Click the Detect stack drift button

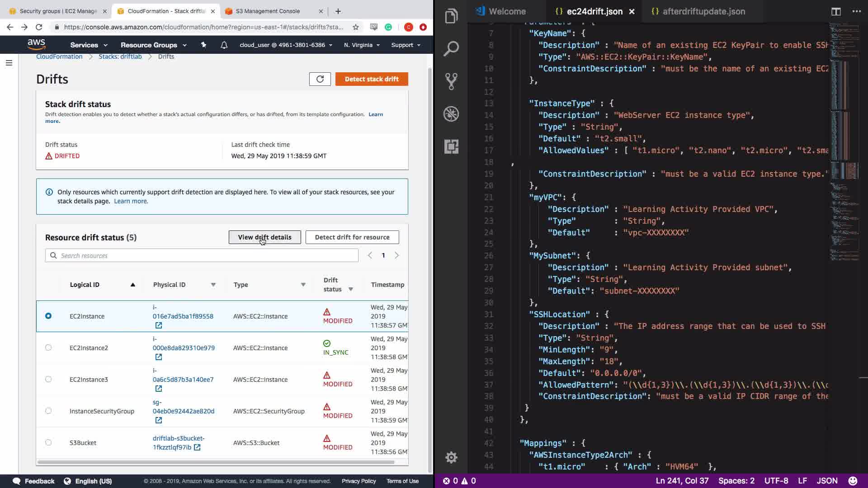tap(372, 79)
